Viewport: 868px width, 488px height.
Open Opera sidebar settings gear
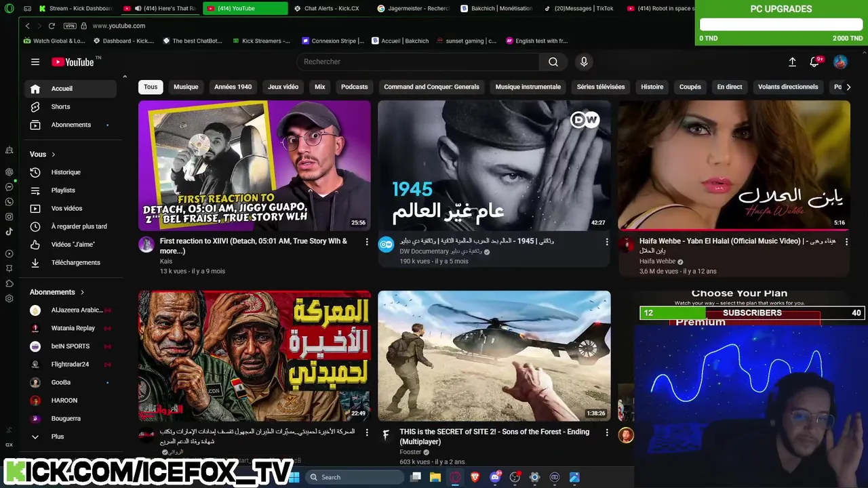[9, 298]
